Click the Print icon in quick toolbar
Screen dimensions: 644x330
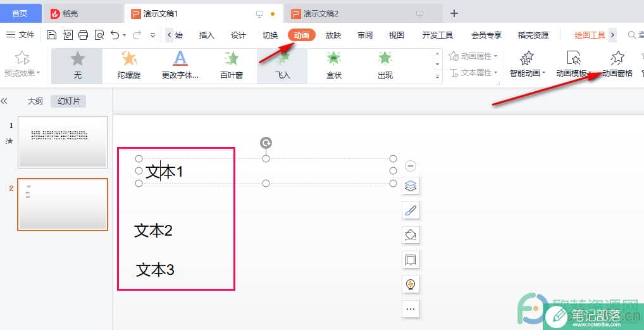[x=84, y=35]
